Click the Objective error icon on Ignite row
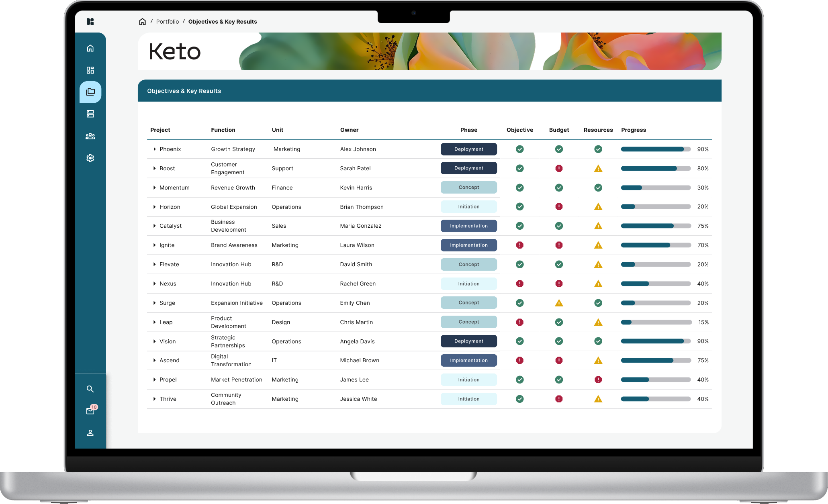 tap(519, 245)
